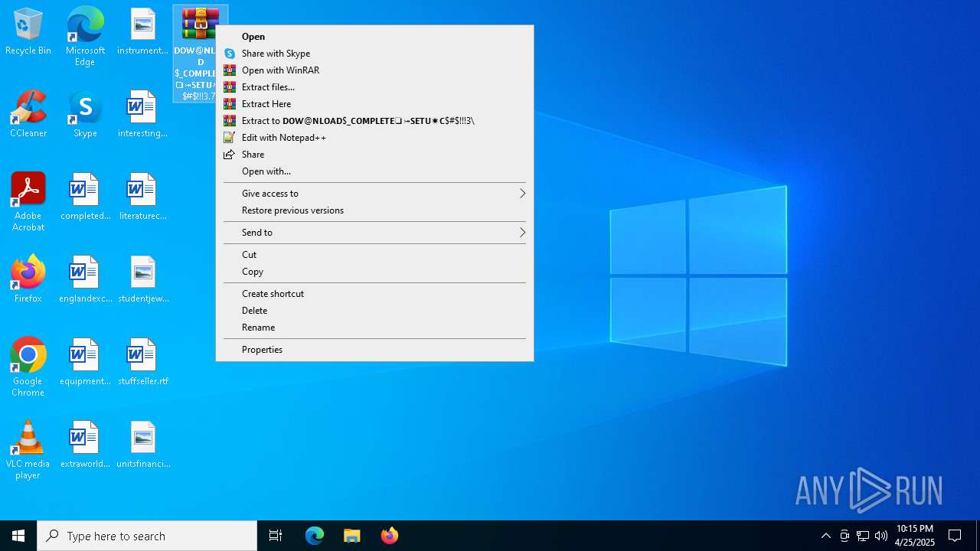
Task: Choose Extract to DOW@NLOAD folder option
Action: 374,121
